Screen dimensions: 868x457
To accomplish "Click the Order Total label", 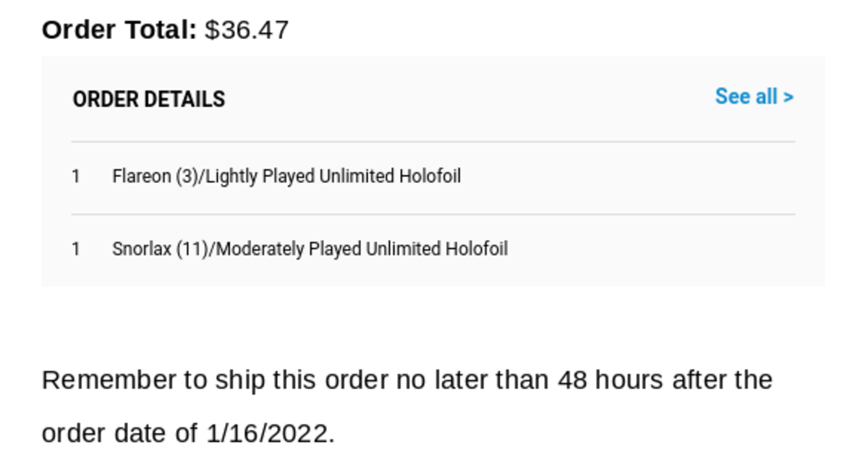I will (x=119, y=30).
